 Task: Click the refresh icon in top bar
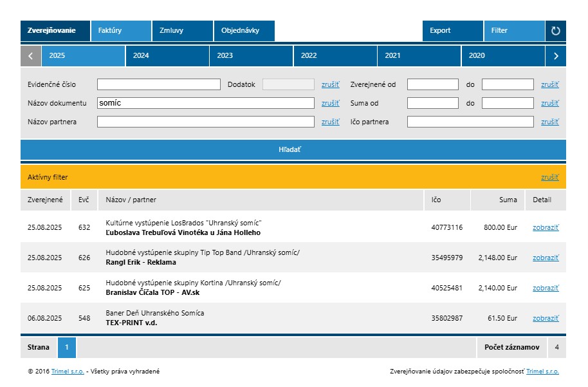pyautogui.click(x=556, y=31)
